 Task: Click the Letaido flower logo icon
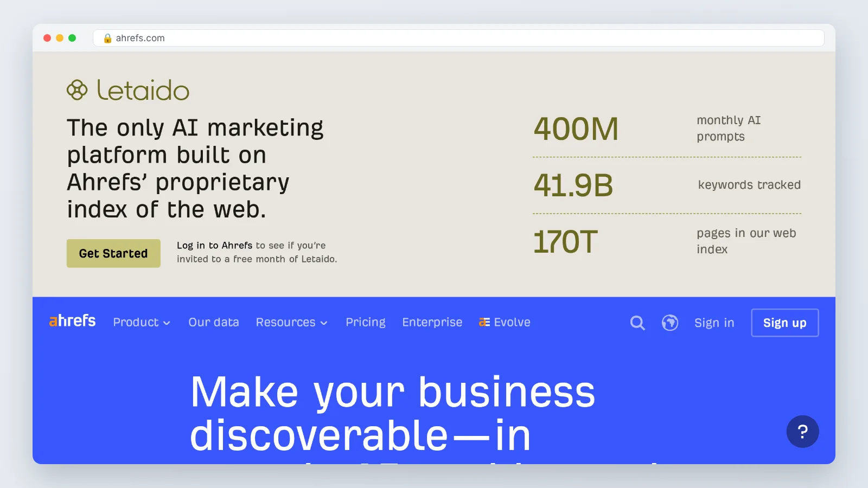(77, 90)
